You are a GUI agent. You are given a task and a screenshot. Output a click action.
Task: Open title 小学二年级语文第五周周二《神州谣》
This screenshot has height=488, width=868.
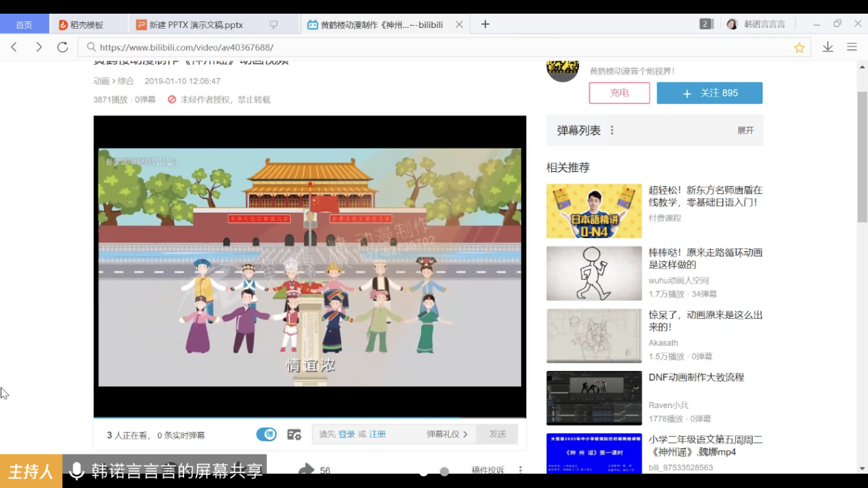[x=706, y=446]
